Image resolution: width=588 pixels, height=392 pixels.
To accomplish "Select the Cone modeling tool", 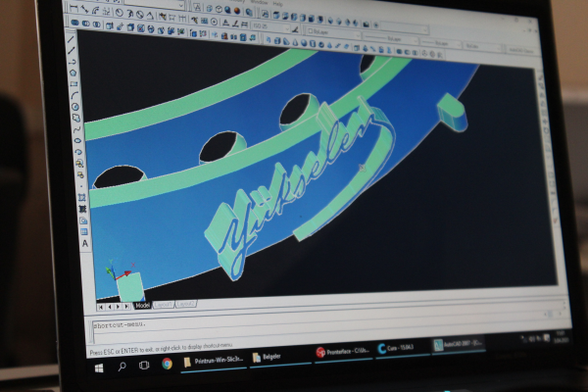I will pyautogui.click(x=295, y=43).
